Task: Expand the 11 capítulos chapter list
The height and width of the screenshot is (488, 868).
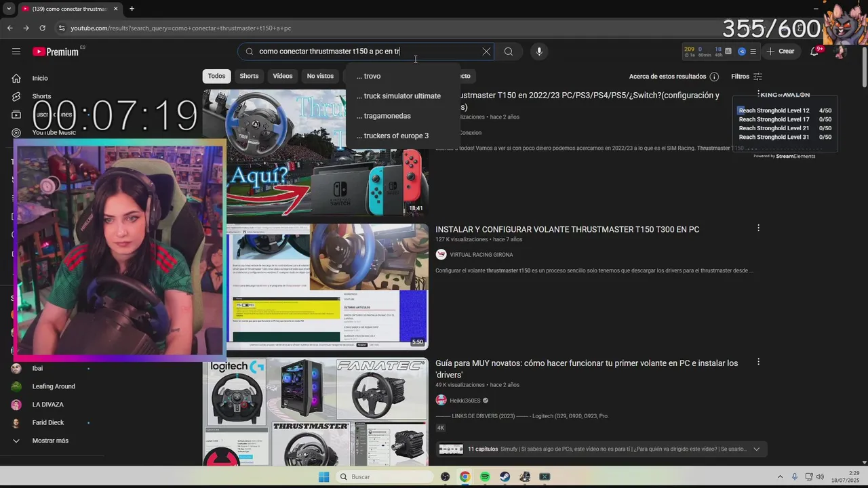Action: pyautogui.click(x=757, y=449)
